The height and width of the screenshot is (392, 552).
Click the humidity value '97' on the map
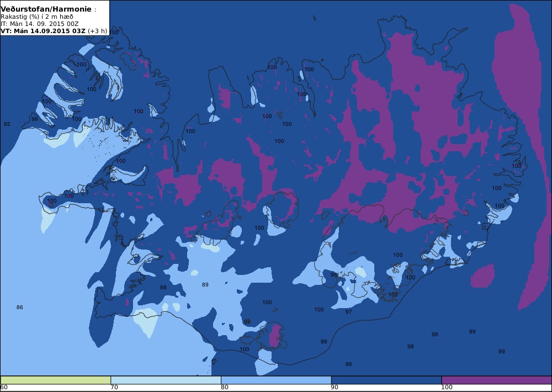[348, 312]
